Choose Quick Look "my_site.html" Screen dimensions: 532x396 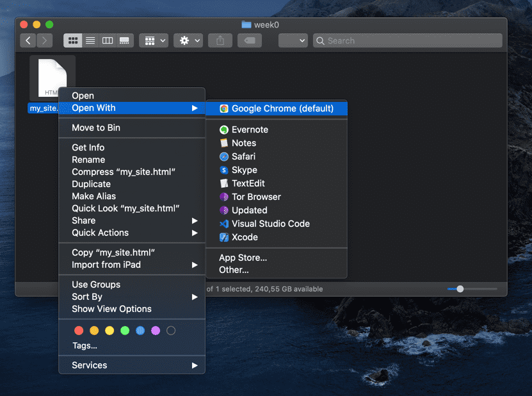[x=132, y=208]
